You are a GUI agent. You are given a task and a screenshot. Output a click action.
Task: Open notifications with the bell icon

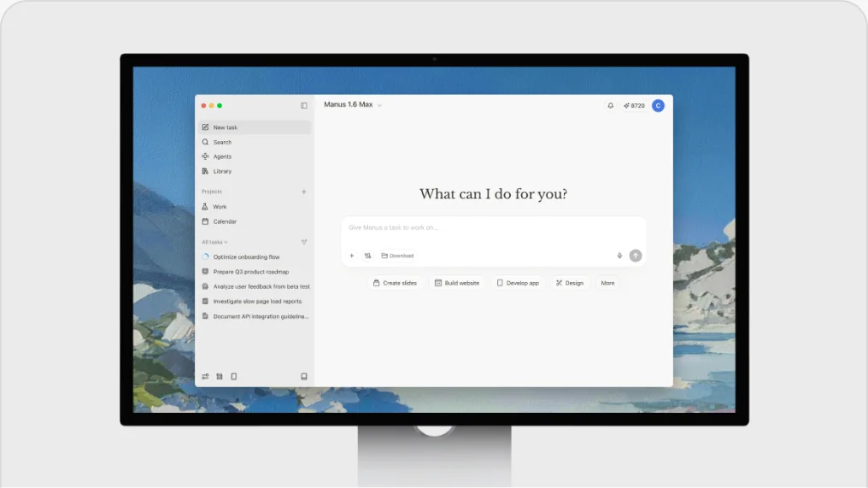(x=611, y=105)
